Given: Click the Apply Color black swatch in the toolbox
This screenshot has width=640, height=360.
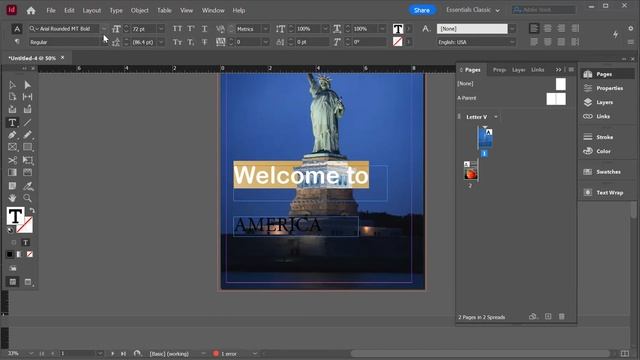Looking at the screenshot, I should (x=10, y=254).
